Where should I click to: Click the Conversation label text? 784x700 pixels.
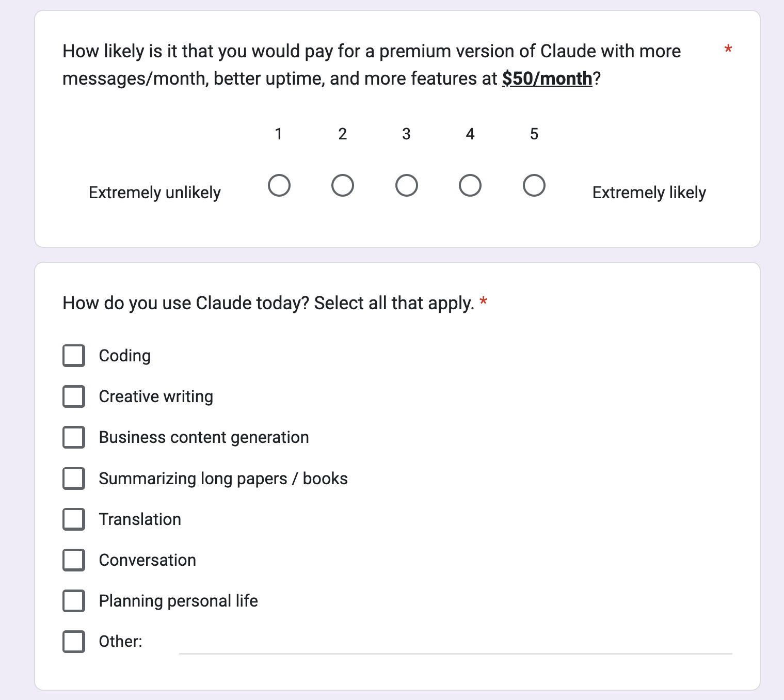[x=148, y=560]
